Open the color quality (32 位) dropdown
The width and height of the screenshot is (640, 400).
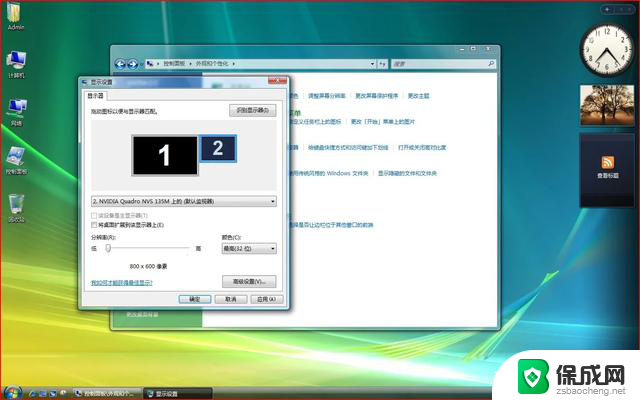click(249, 248)
